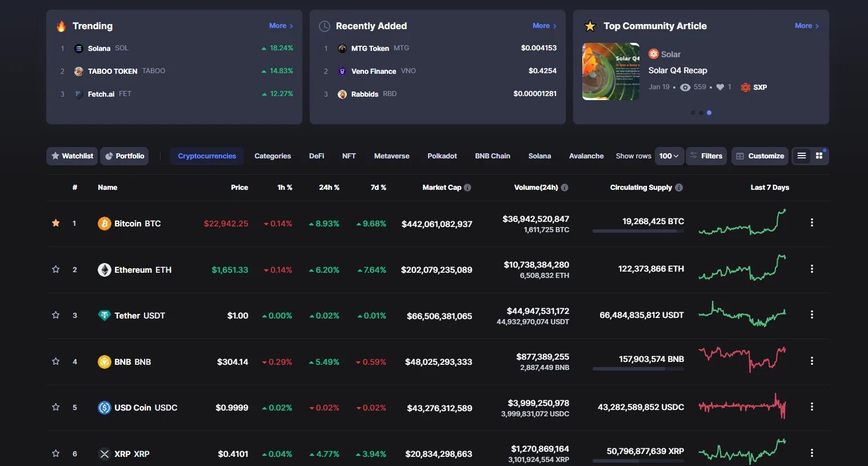Switch to the Polkadot tab
This screenshot has width=868, height=466.
click(x=442, y=156)
